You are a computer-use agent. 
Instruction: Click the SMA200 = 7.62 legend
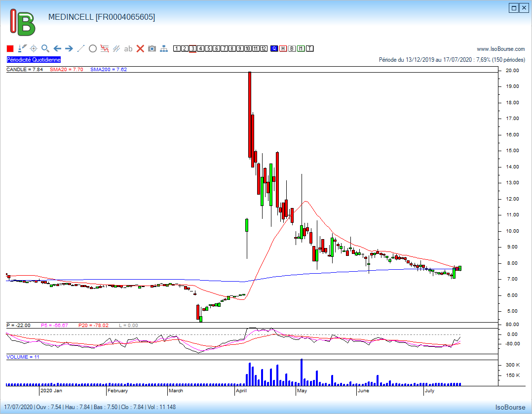click(109, 69)
